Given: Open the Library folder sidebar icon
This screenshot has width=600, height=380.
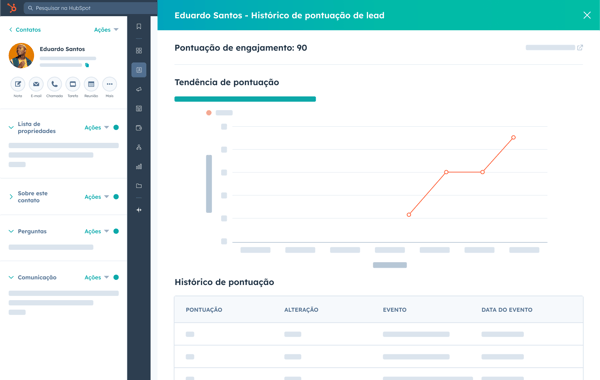Looking at the screenshot, I should tap(139, 186).
